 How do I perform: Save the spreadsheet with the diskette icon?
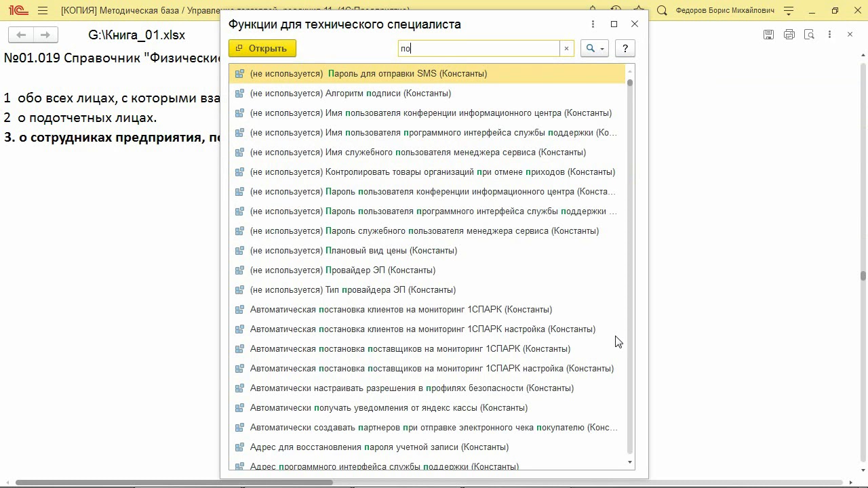tap(768, 35)
